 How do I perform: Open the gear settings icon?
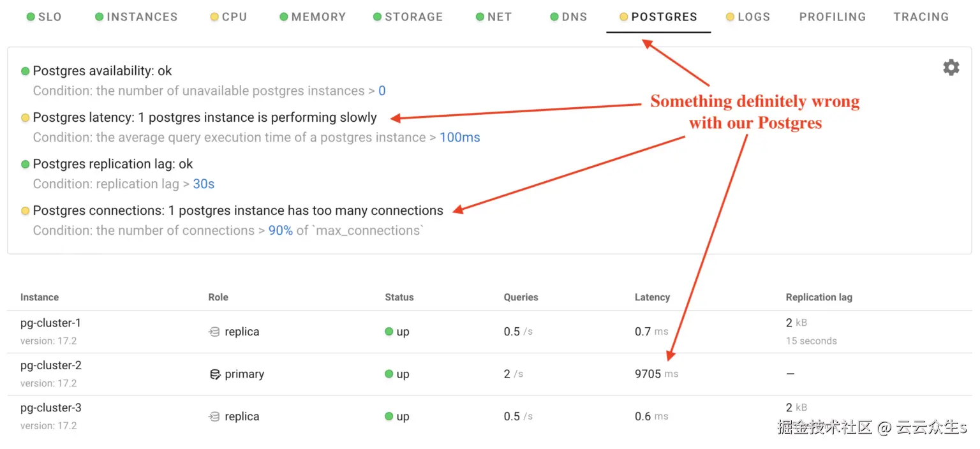tap(951, 68)
